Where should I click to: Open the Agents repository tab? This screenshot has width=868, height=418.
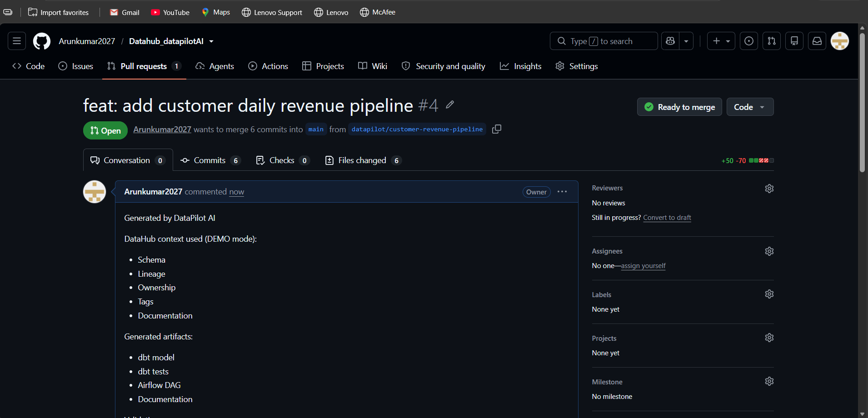tap(215, 66)
